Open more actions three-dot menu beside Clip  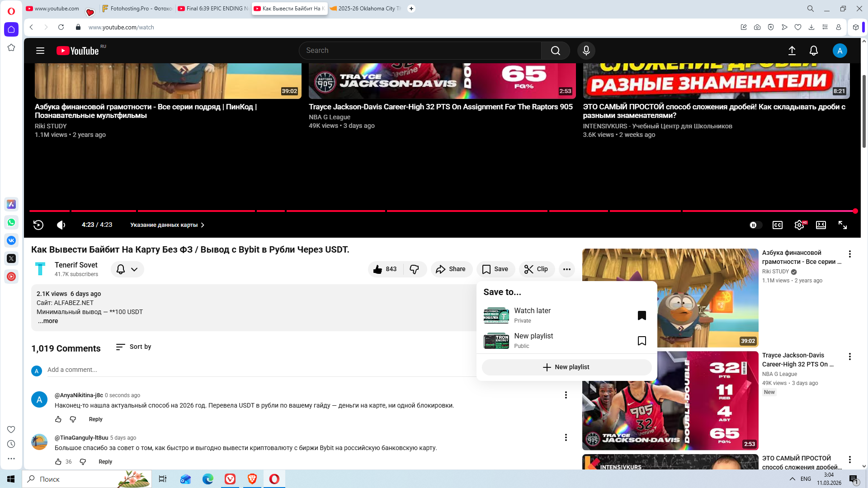(566, 269)
